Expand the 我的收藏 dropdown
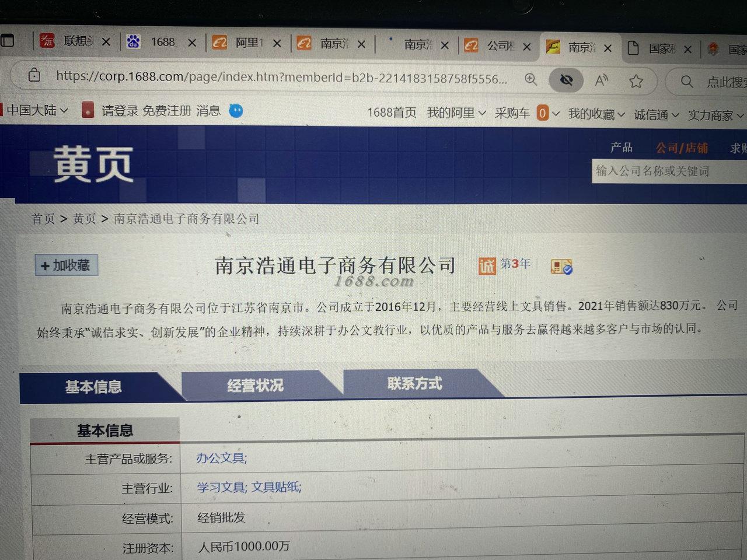 pyautogui.click(x=596, y=114)
